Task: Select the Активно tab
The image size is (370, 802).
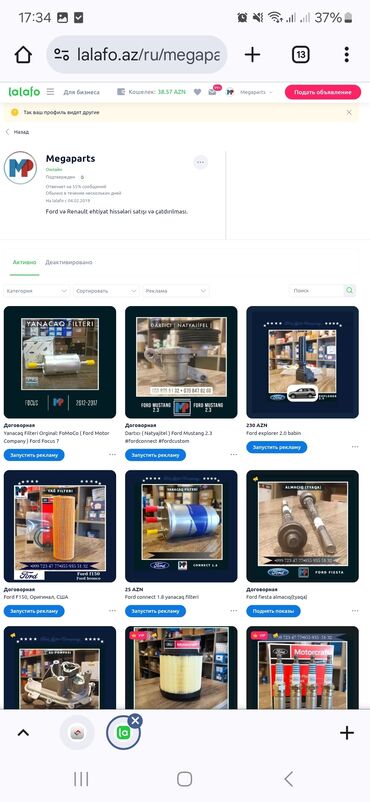Action: tap(25, 262)
